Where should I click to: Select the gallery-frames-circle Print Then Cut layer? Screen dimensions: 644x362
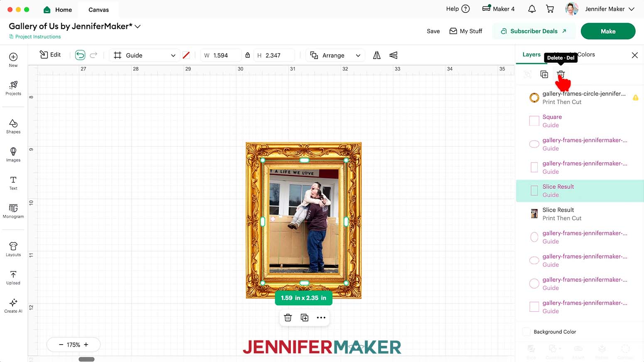580,98
